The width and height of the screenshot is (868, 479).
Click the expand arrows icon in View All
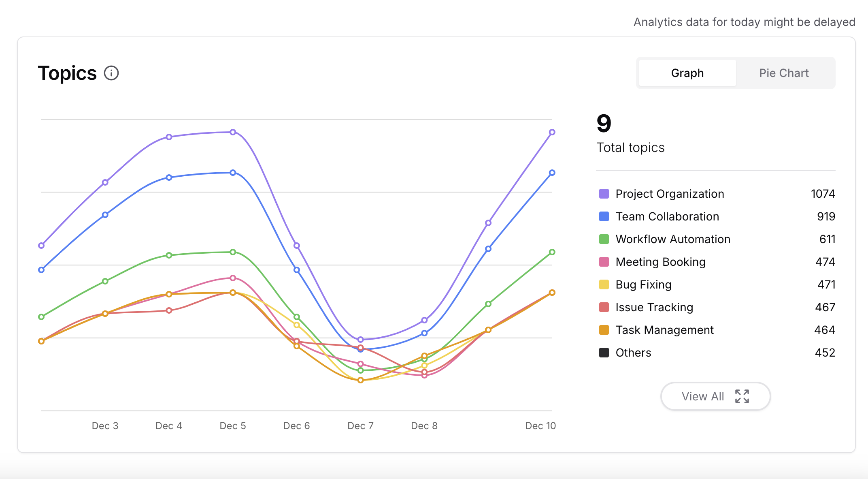pyautogui.click(x=742, y=396)
